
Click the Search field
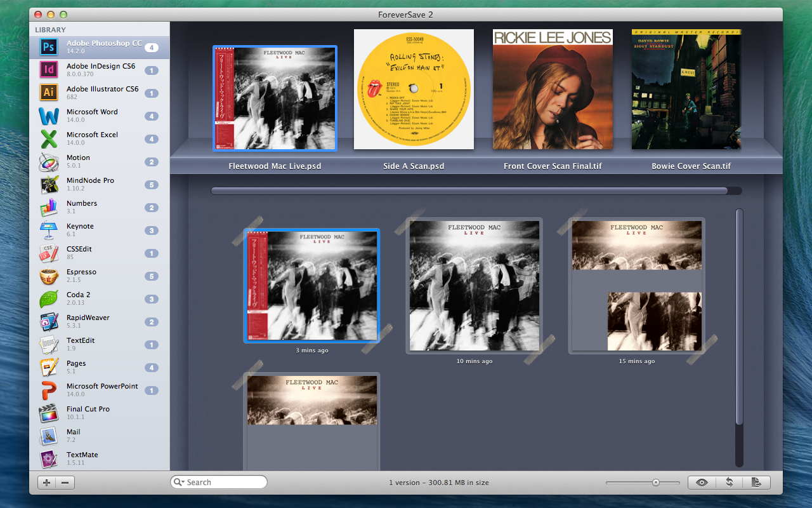(x=219, y=483)
